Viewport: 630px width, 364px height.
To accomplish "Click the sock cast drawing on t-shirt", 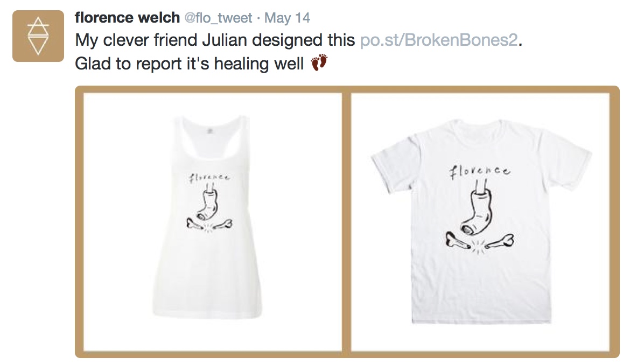I will click(x=477, y=209).
